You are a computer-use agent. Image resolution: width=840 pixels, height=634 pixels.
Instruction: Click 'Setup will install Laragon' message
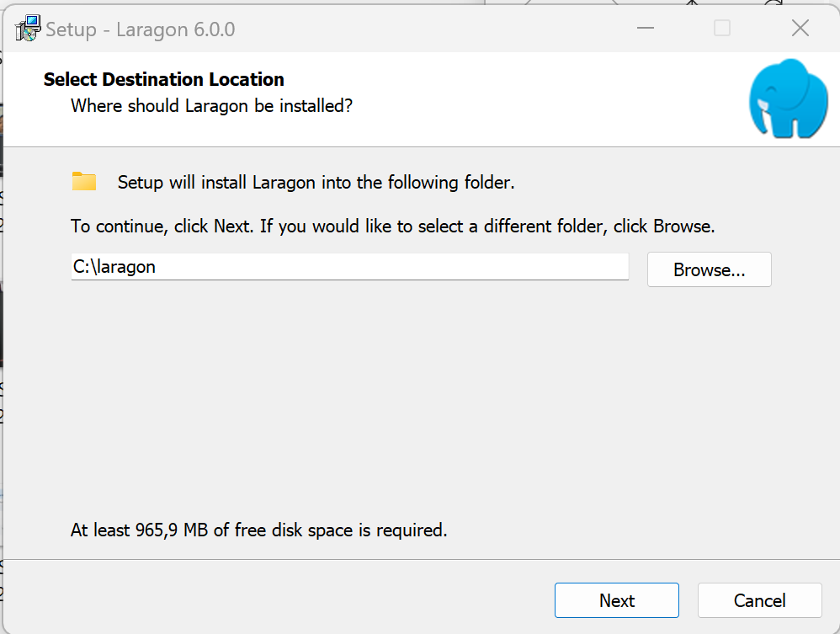click(316, 182)
